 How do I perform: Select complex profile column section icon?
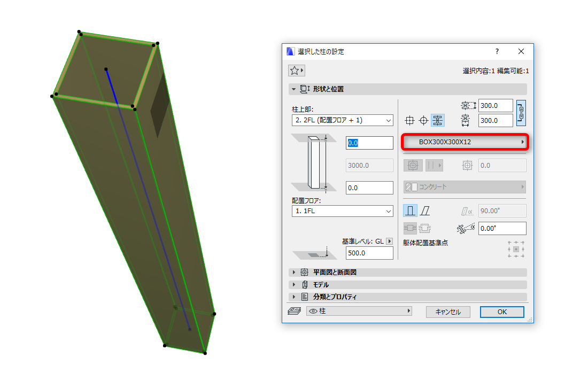(438, 121)
